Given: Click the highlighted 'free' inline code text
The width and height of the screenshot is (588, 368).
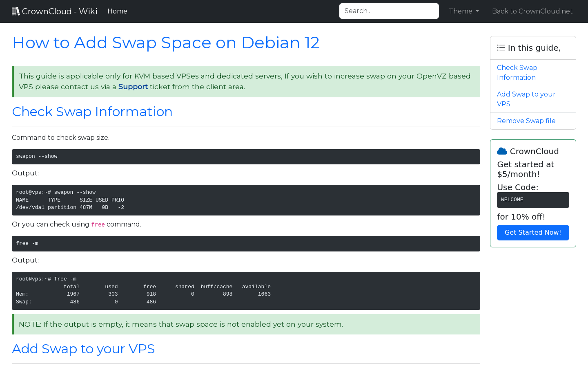Looking at the screenshot, I should [98, 224].
